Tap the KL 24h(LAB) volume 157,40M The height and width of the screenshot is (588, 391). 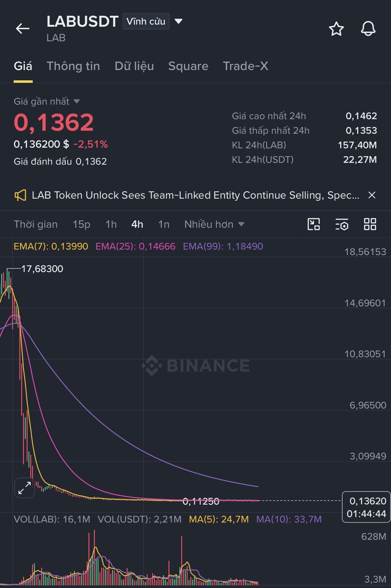click(357, 145)
